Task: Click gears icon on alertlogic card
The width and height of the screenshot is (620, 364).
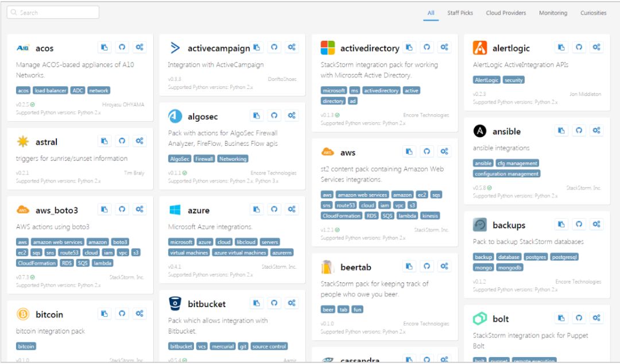Action: (596, 47)
